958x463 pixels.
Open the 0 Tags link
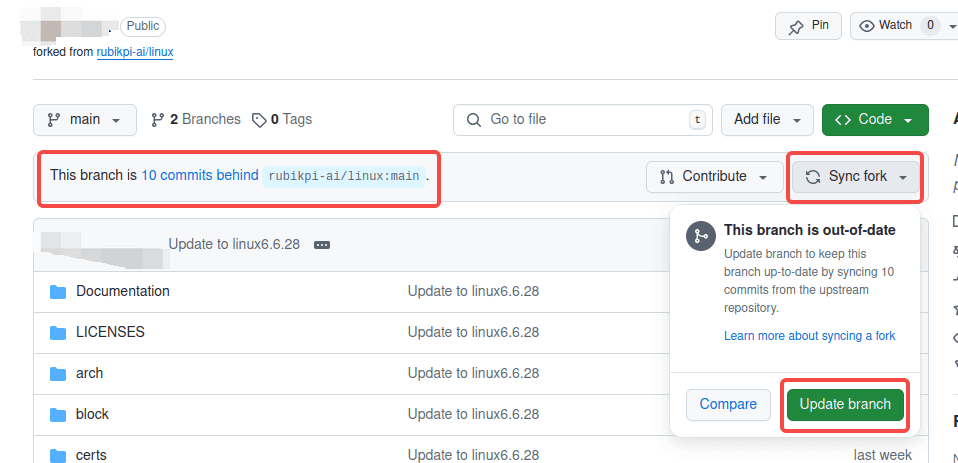(282, 119)
